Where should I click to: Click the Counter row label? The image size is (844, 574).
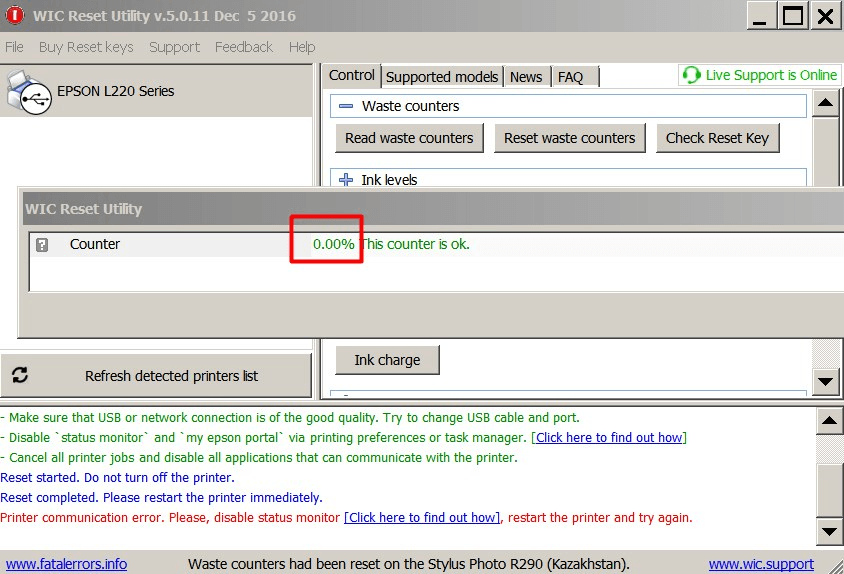95,244
